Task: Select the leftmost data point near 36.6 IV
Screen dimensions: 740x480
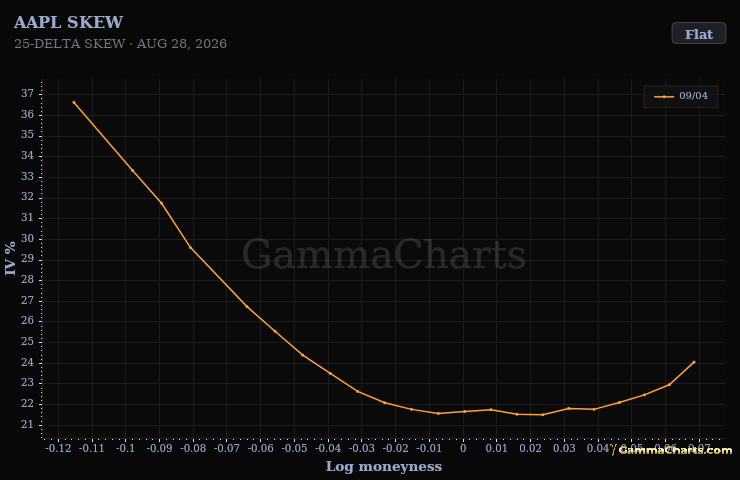Action: (74, 102)
